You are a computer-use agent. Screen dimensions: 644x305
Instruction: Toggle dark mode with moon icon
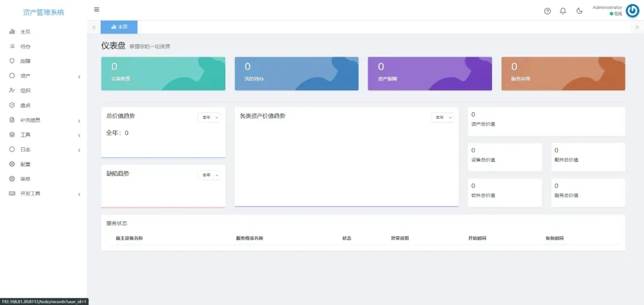tap(579, 11)
